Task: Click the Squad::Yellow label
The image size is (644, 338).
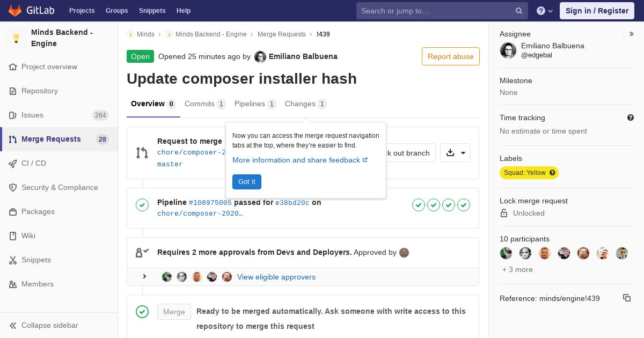Action: click(x=529, y=173)
